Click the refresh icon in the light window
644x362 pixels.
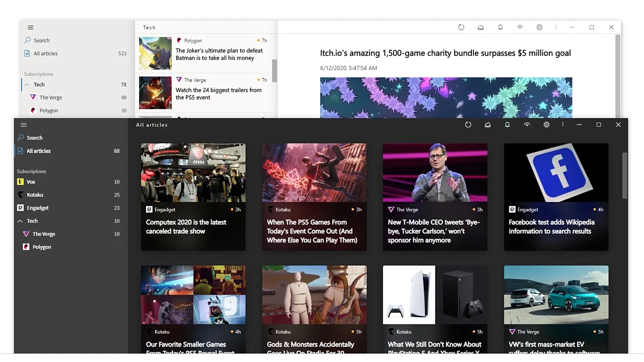coord(461,27)
